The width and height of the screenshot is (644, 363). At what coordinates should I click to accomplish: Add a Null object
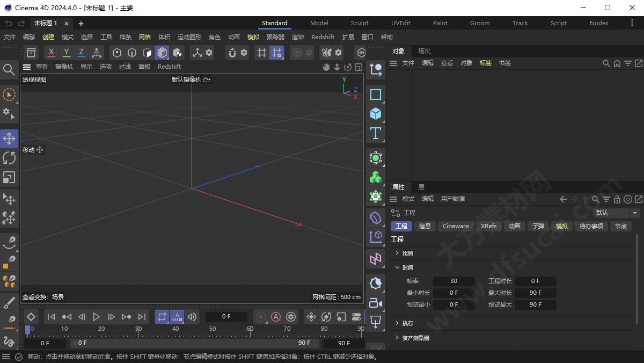pos(376,70)
